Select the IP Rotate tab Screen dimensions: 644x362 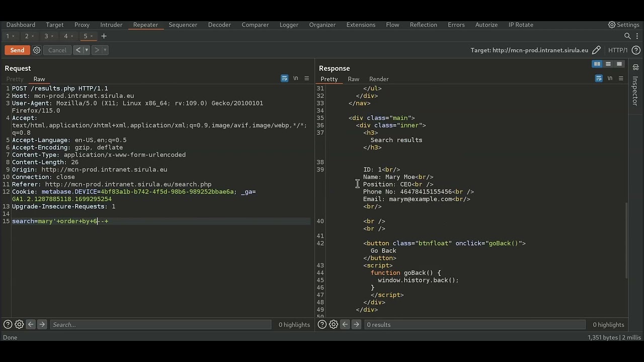521,25
